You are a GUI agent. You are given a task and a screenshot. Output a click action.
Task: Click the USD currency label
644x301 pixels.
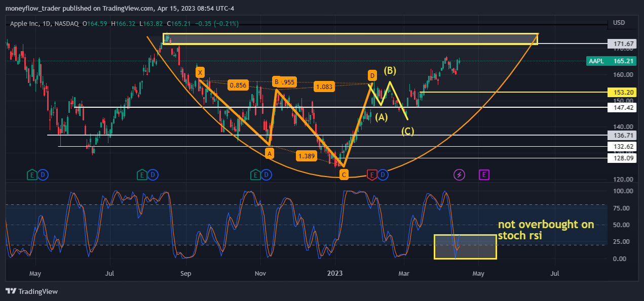click(619, 23)
